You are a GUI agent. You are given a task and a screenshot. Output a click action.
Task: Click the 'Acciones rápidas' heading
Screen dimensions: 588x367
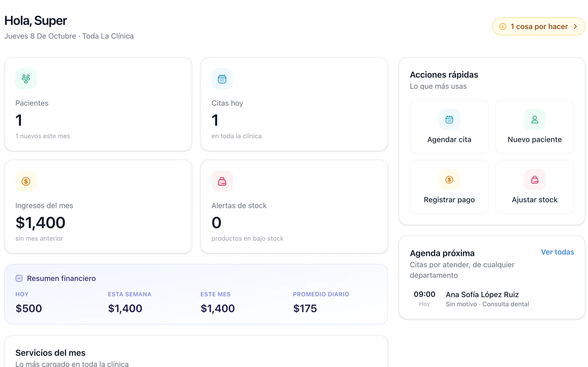click(x=444, y=75)
